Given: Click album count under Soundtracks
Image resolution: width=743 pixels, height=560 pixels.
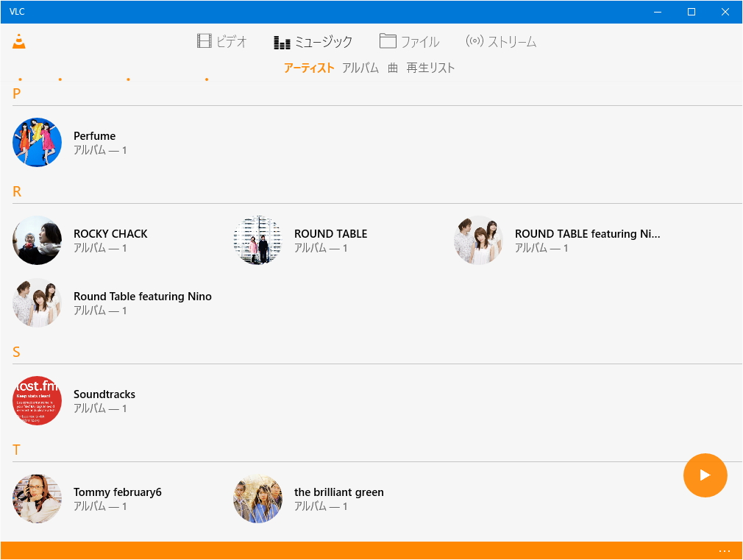Looking at the screenshot, I should click(100, 408).
